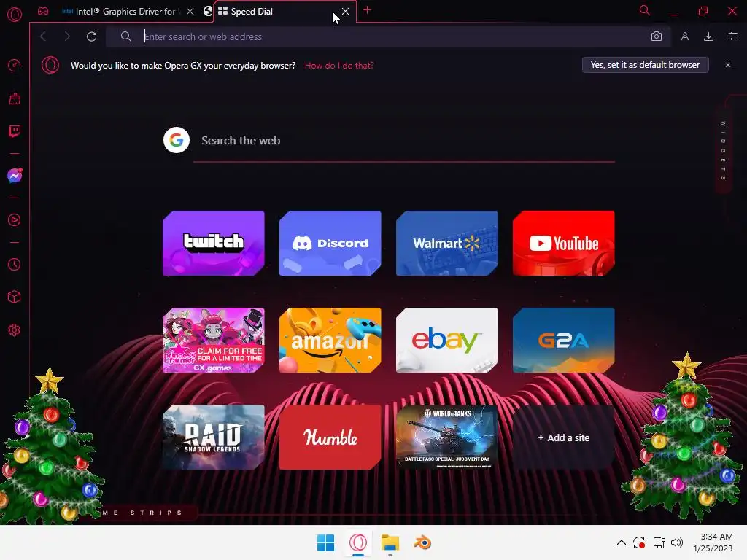Open volume control in system tray

(x=676, y=542)
